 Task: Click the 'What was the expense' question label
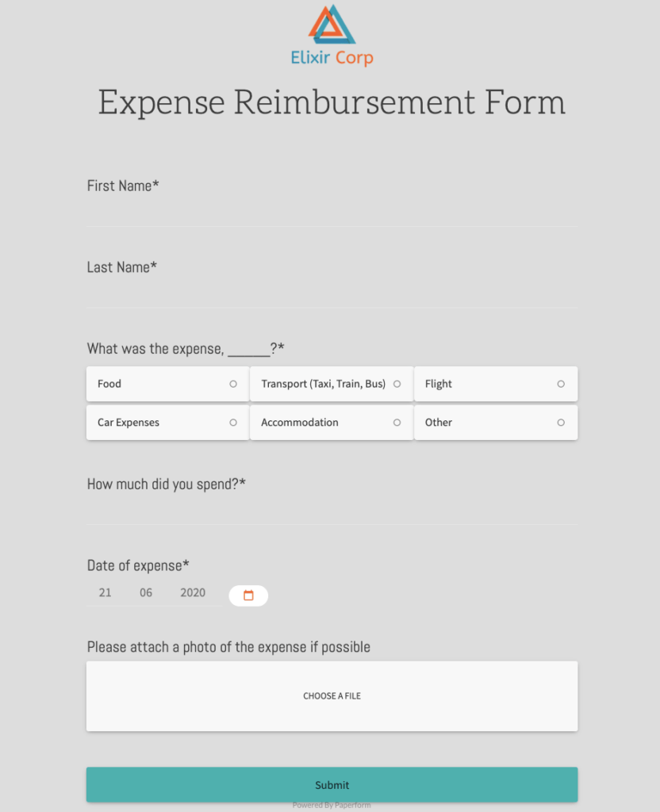[x=185, y=348]
